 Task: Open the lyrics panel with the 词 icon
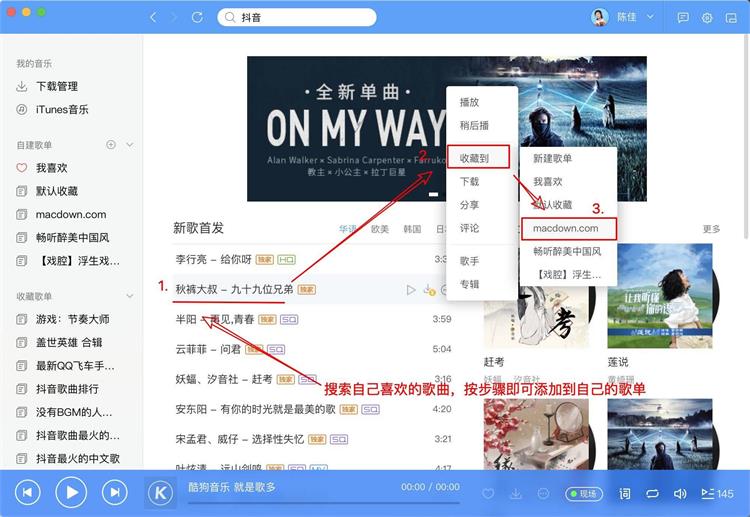pos(625,493)
